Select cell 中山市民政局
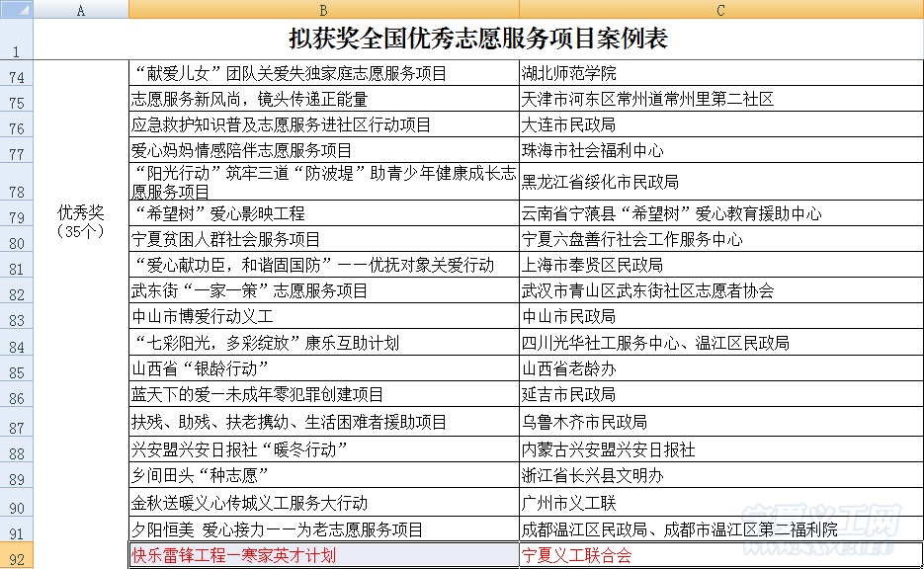Viewport: 924px width, 569px height. (x=721, y=316)
